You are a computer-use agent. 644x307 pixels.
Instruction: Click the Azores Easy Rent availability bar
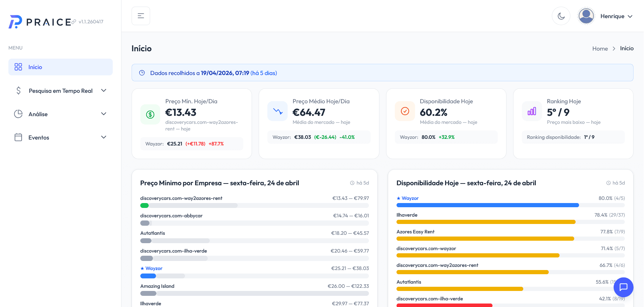(x=485, y=239)
